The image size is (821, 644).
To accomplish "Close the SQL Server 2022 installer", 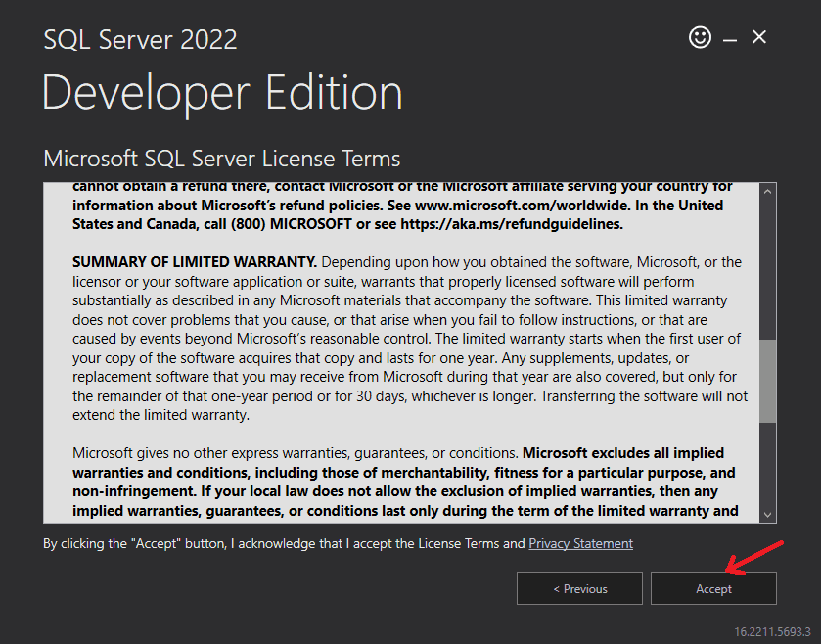I will (x=759, y=38).
